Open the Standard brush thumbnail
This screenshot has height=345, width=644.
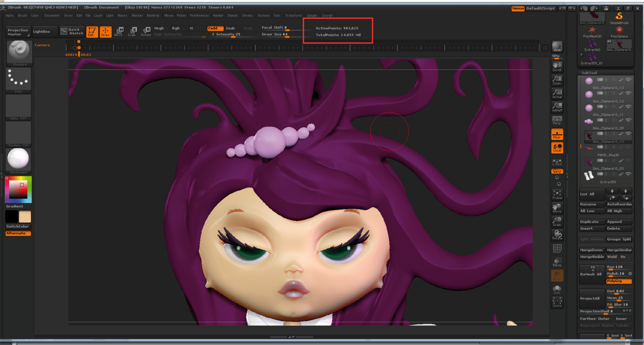[19, 53]
